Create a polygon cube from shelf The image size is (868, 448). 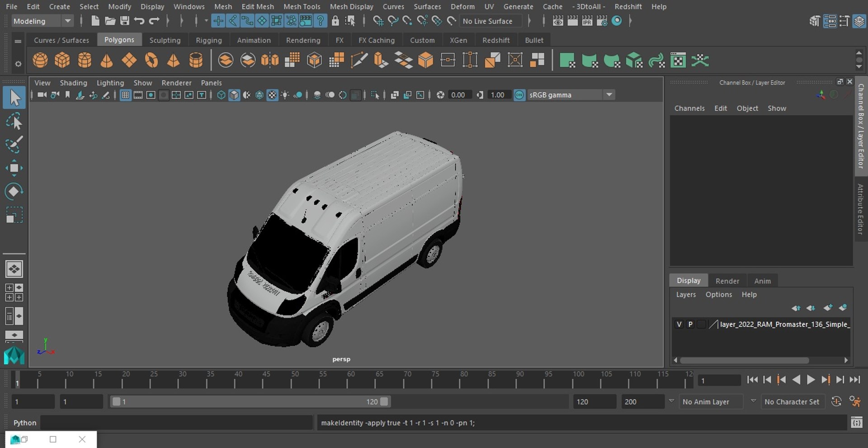pyautogui.click(x=62, y=60)
